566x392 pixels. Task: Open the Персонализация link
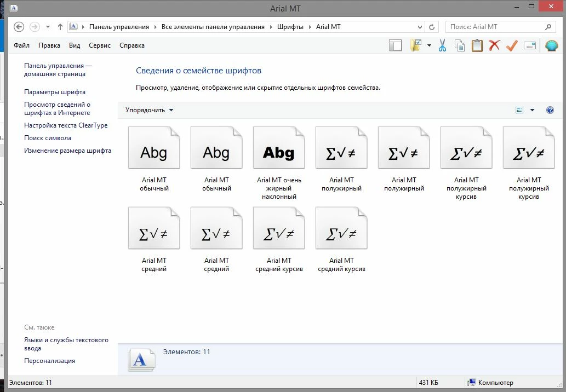point(49,361)
